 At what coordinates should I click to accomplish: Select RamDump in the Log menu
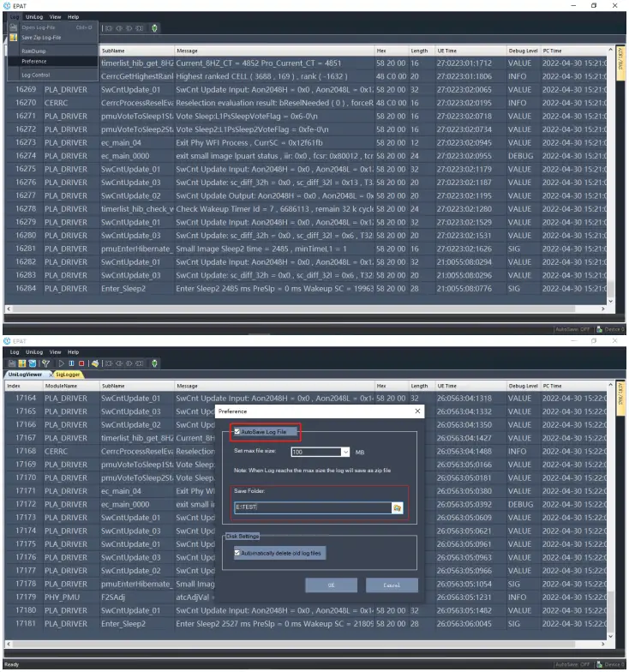point(53,51)
